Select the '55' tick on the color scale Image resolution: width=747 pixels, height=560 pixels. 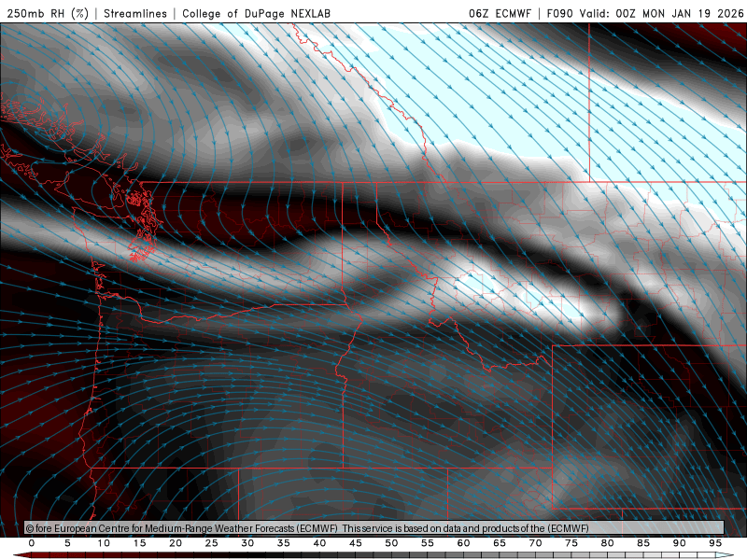(428, 543)
